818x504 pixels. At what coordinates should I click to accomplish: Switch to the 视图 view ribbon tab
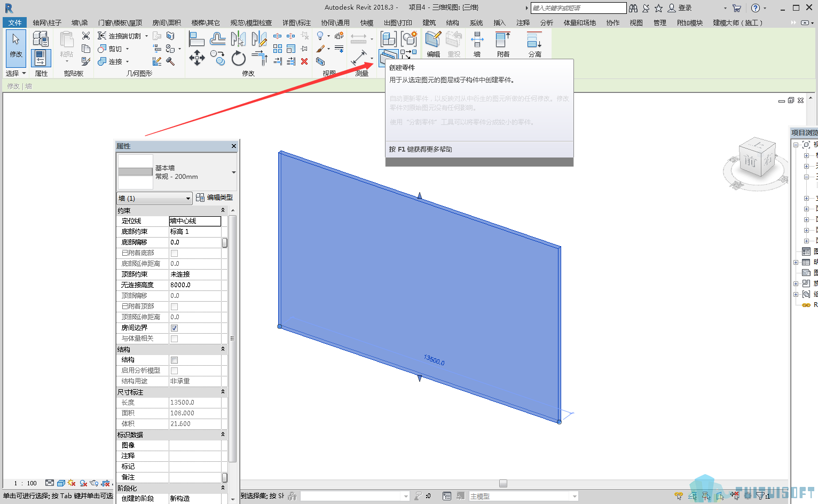point(636,22)
